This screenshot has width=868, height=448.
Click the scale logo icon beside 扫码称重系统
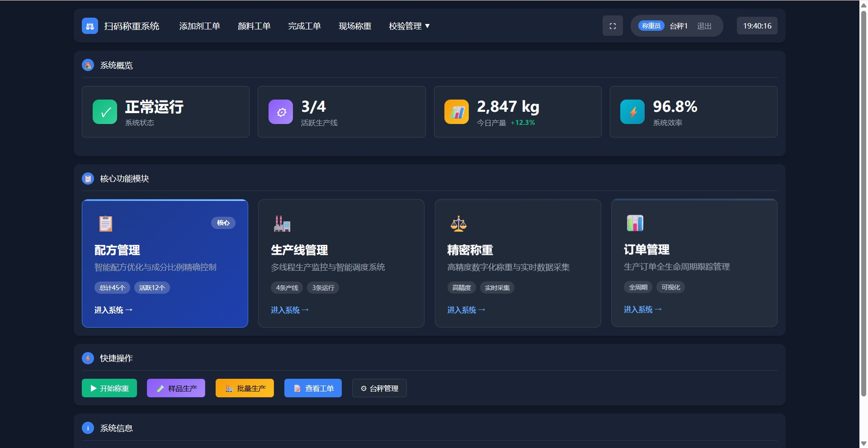click(89, 26)
